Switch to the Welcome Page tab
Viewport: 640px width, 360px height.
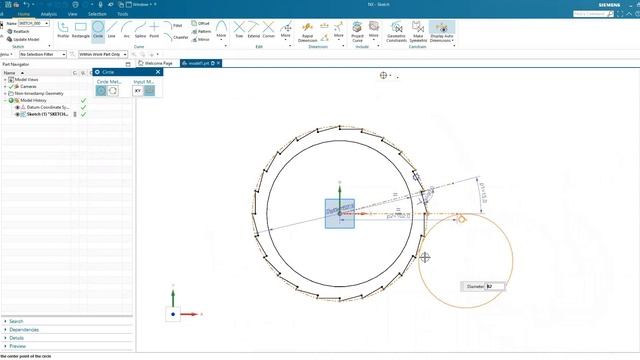(x=156, y=63)
